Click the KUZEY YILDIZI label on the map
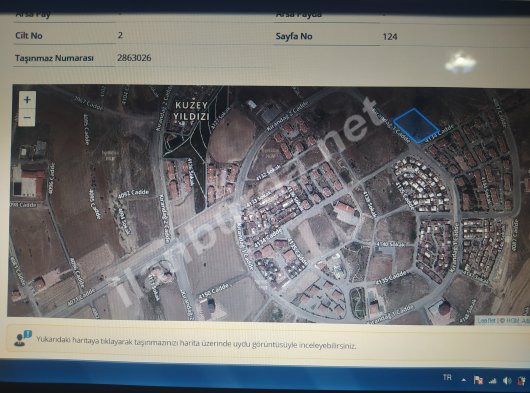Viewport: 530px width, 393px height. point(191,111)
